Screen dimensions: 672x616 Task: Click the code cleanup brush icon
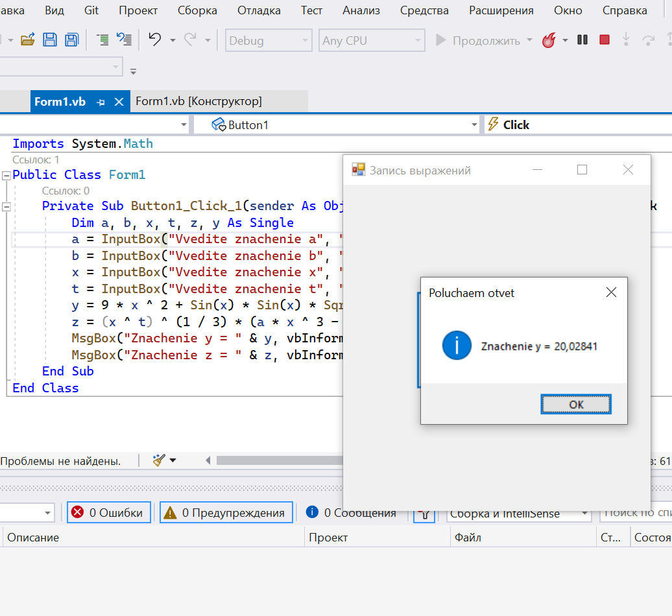coord(158,460)
